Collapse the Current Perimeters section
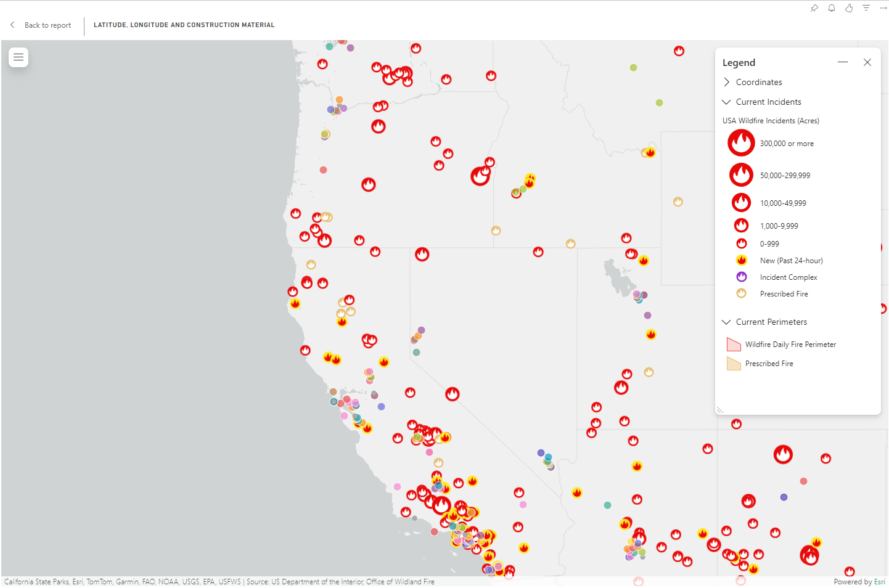The width and height of the screenshot is (889, 588). 727,322
